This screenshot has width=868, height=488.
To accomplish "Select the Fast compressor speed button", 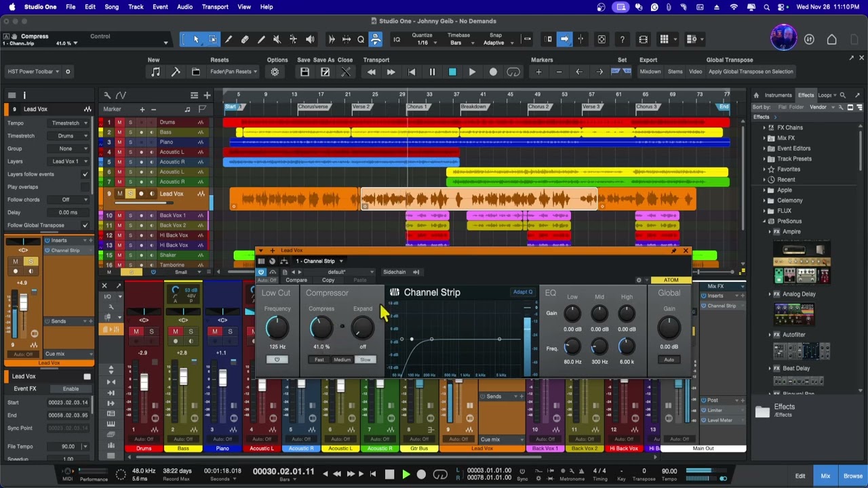I will [x=319, y=360].
